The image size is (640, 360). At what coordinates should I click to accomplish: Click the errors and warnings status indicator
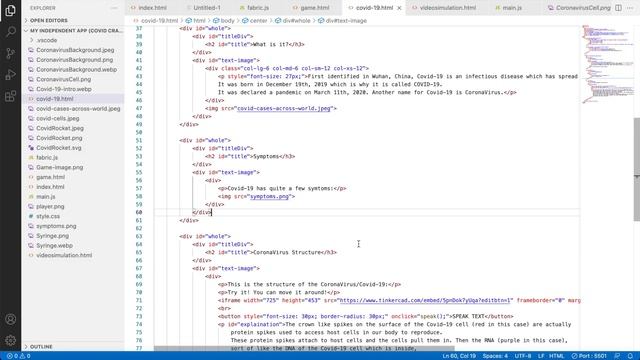click(x=18, y=356)
